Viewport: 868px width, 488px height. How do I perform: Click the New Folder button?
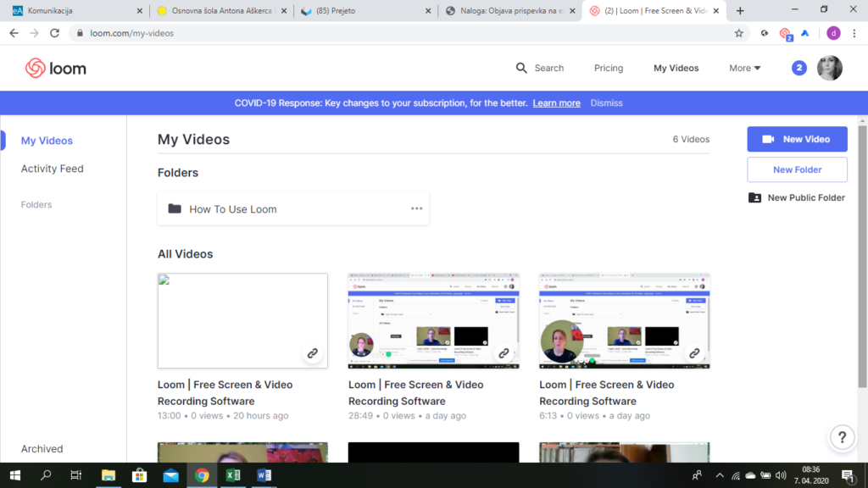pyautogui.click(x=797, y=169)
